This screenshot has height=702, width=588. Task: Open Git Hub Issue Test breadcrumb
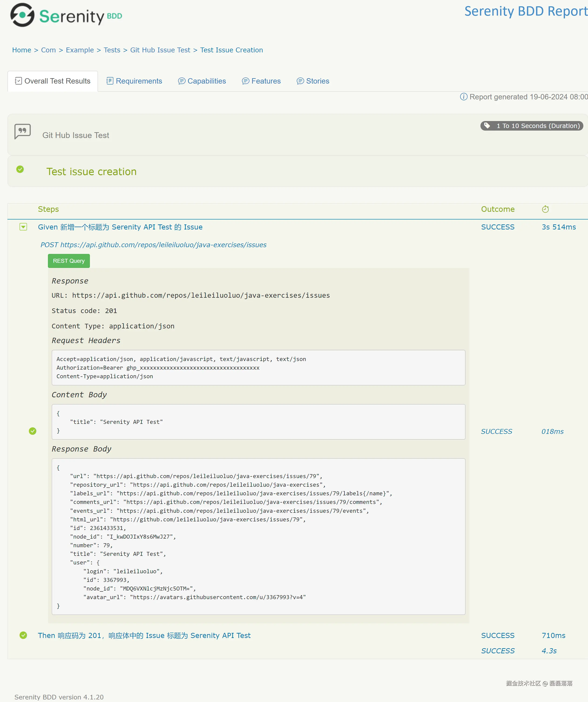point(160,50)
